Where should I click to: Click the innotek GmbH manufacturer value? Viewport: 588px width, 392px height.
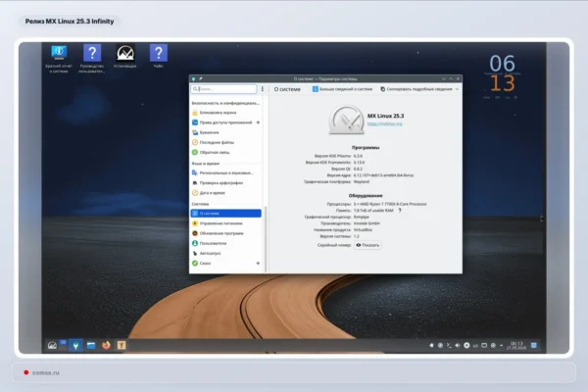point(367,223)
